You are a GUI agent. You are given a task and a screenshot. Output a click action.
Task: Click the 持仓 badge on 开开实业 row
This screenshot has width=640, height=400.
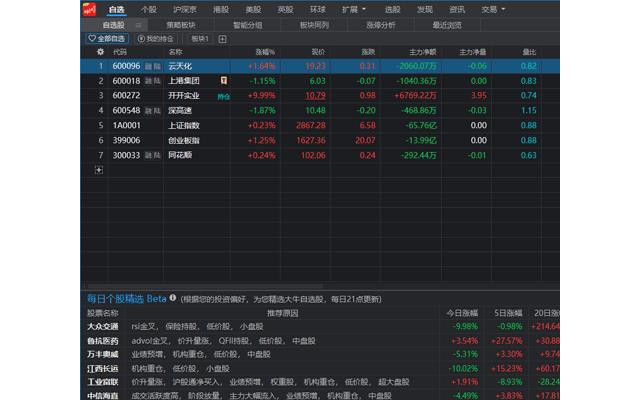[x=224, y=96]
